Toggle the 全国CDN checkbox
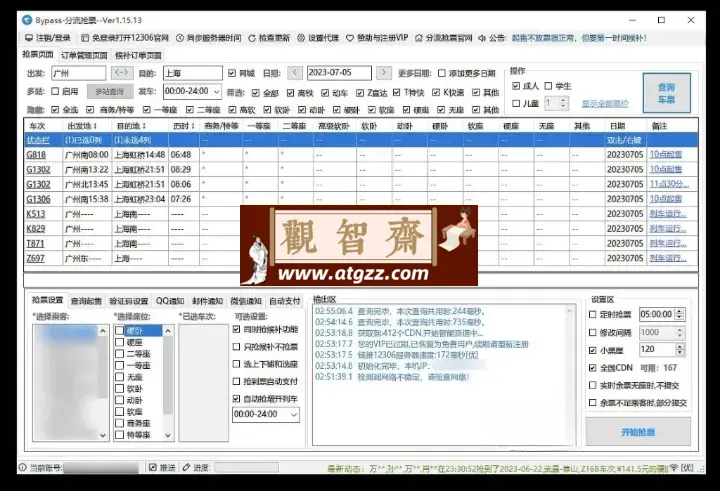The image size is (720, 491). click(x=593, y=368)
